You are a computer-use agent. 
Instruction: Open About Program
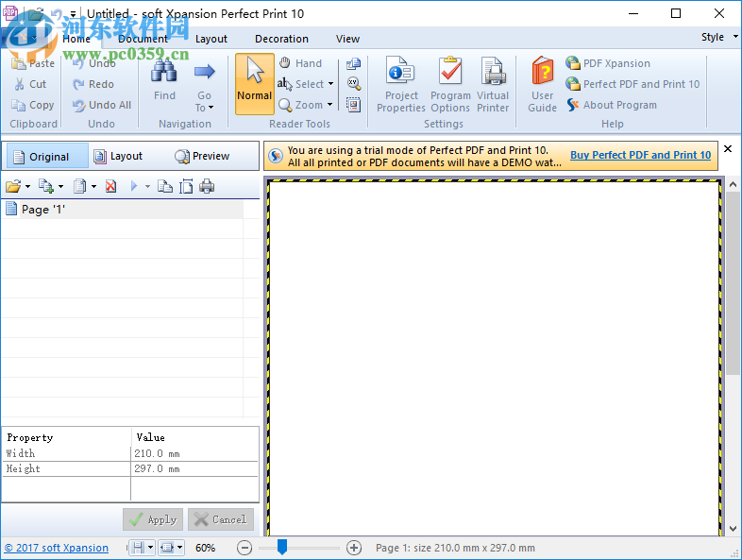point(612,105)
